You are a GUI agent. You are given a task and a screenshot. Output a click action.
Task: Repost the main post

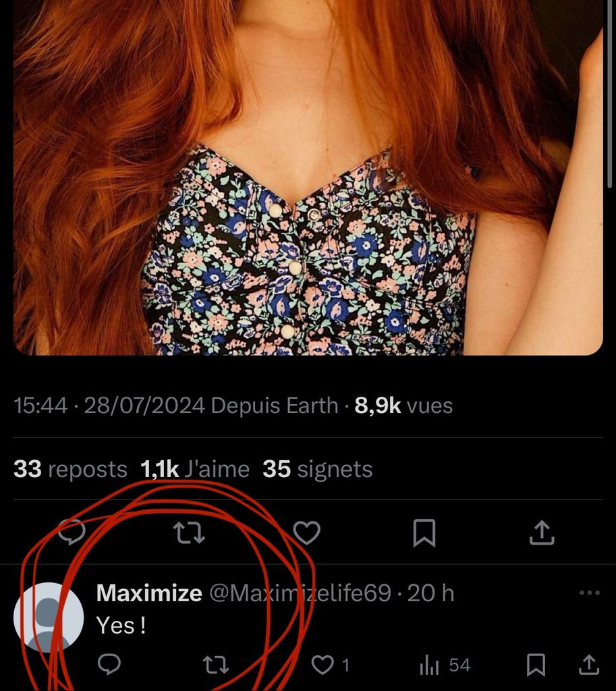189,533
